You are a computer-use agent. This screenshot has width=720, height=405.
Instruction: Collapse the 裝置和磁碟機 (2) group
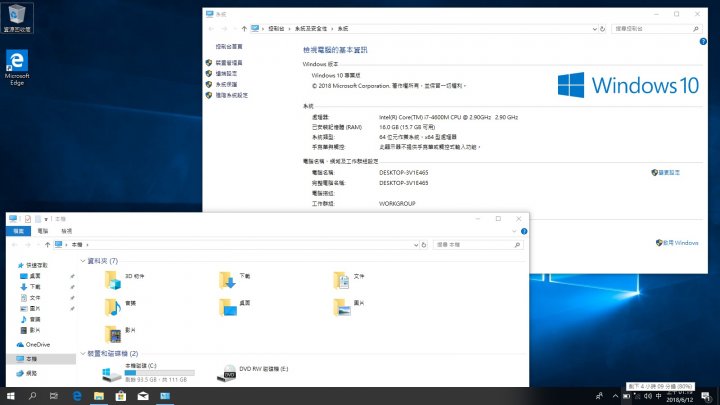83,354
